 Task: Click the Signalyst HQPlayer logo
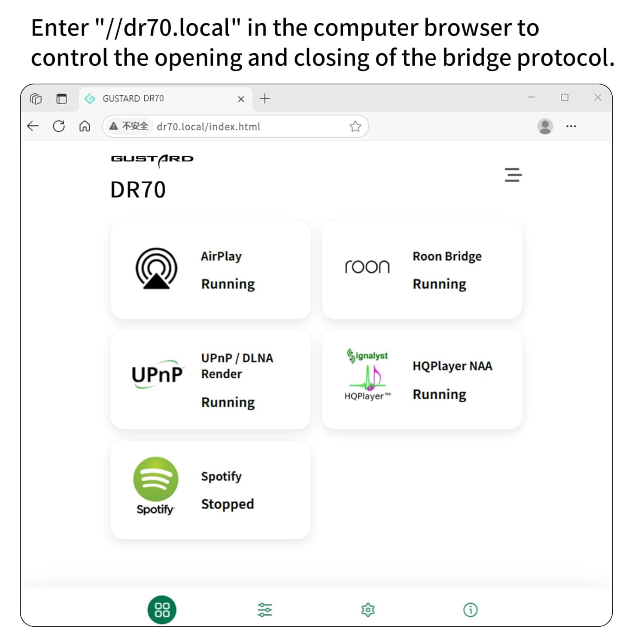click(368, 374)
